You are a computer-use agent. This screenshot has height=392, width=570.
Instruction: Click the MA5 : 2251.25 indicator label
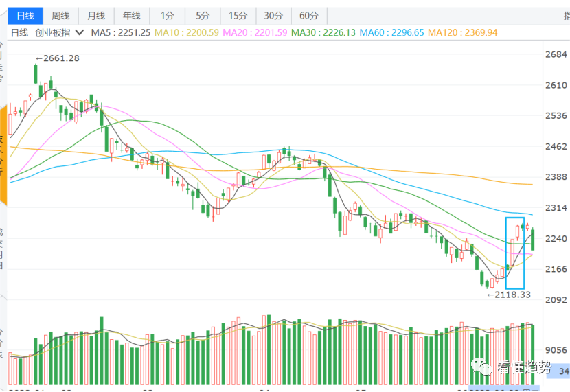120,33
